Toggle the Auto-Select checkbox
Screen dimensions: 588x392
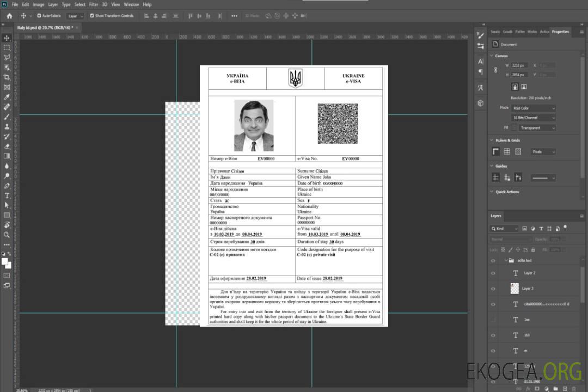point(39,16)
